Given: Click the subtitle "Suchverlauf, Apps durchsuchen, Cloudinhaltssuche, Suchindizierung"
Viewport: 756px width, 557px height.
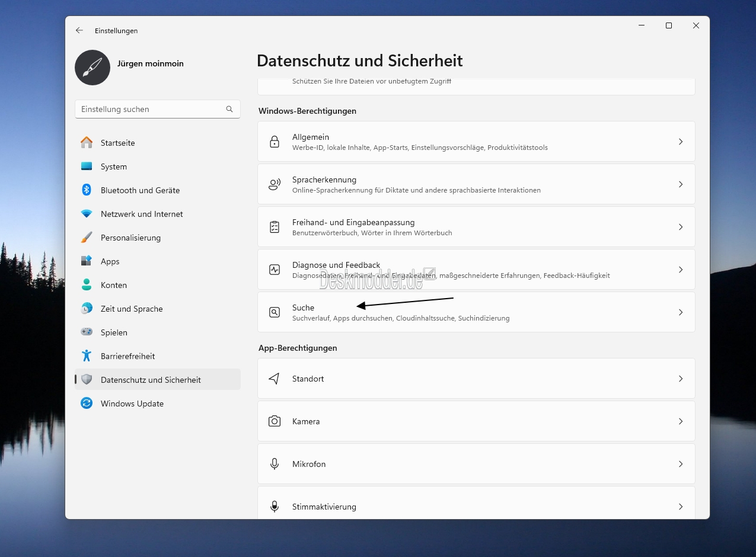Looking at the screenshot, I should pos(401,318).
